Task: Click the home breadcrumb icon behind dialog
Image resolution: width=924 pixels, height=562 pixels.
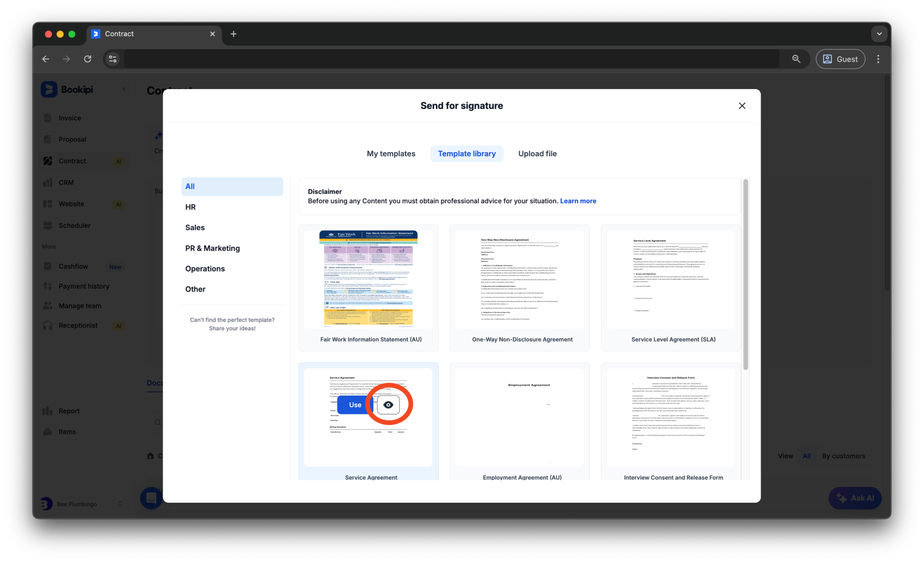Action: (150, 456)
